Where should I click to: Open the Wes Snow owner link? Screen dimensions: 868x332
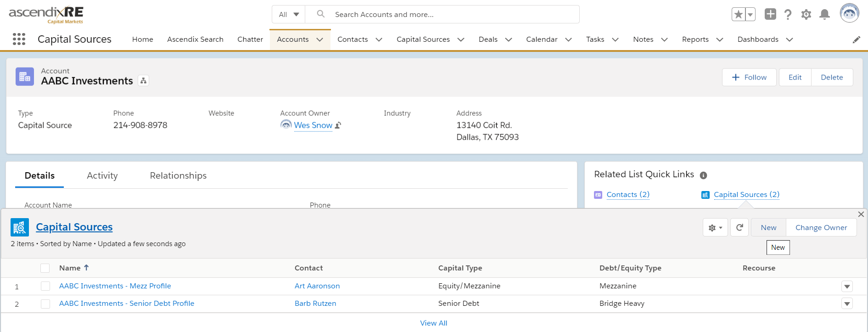(x=313, y=125)
